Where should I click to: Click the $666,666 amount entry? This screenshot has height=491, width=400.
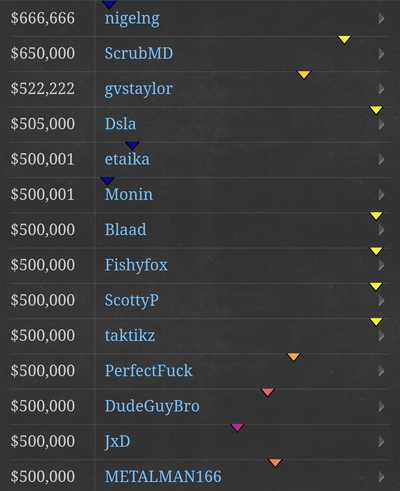(x=43, y=18)
